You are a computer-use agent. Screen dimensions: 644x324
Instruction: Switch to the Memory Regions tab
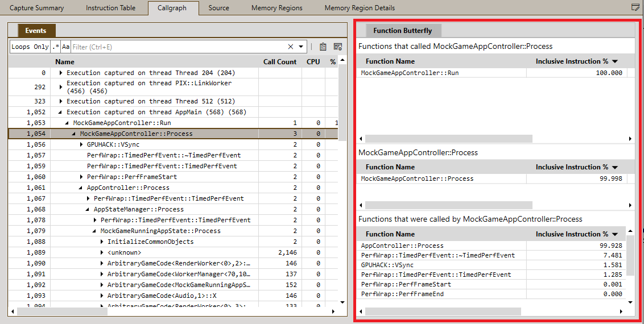tap(277, 8)
